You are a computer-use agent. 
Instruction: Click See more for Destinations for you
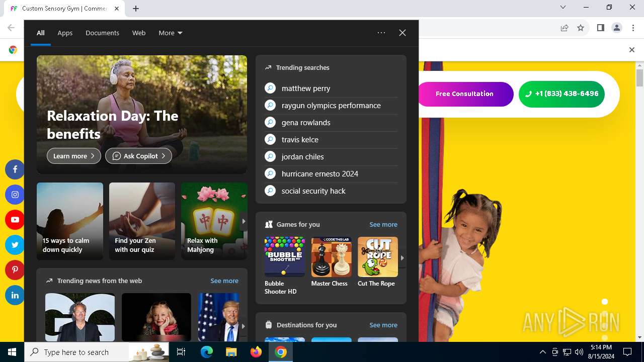(x=383, y=325)
